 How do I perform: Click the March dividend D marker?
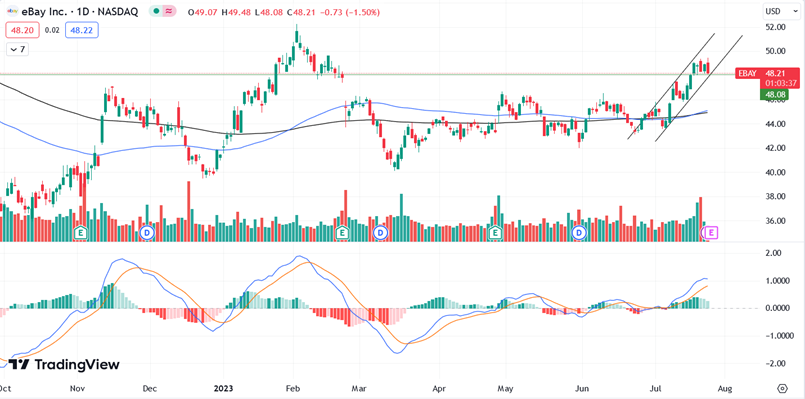pyautogui.click(x=380, y=233)
